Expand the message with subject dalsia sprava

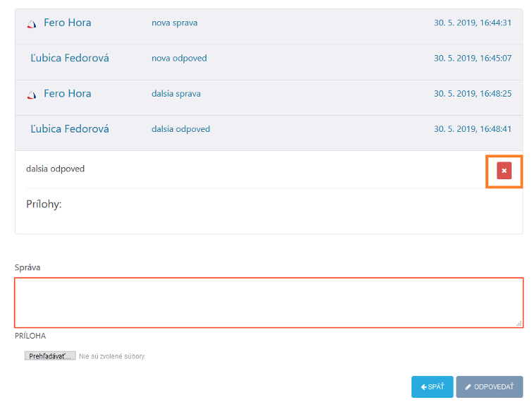[x=176, y=93]
